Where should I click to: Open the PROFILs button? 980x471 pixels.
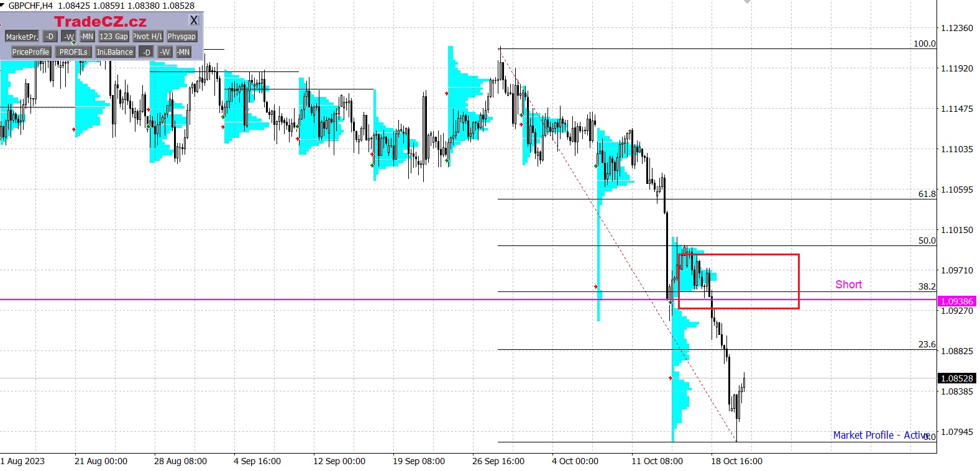(73, 52)
